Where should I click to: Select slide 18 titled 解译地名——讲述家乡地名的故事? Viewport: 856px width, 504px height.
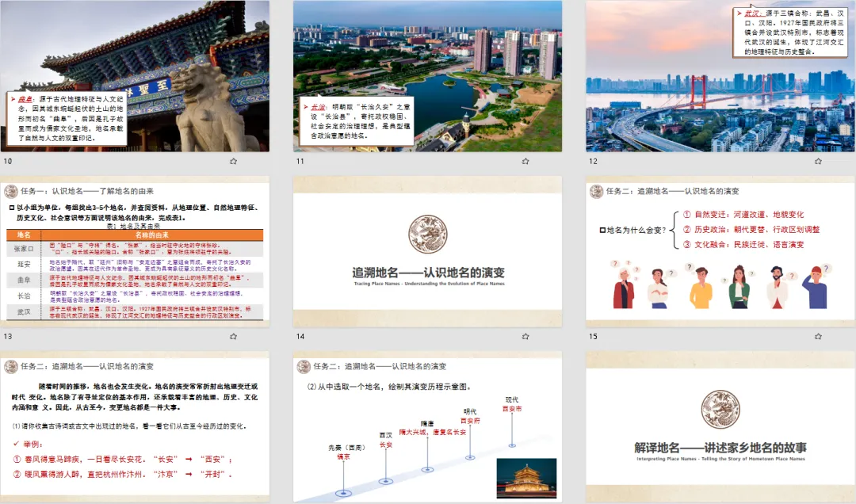point(720,427)
